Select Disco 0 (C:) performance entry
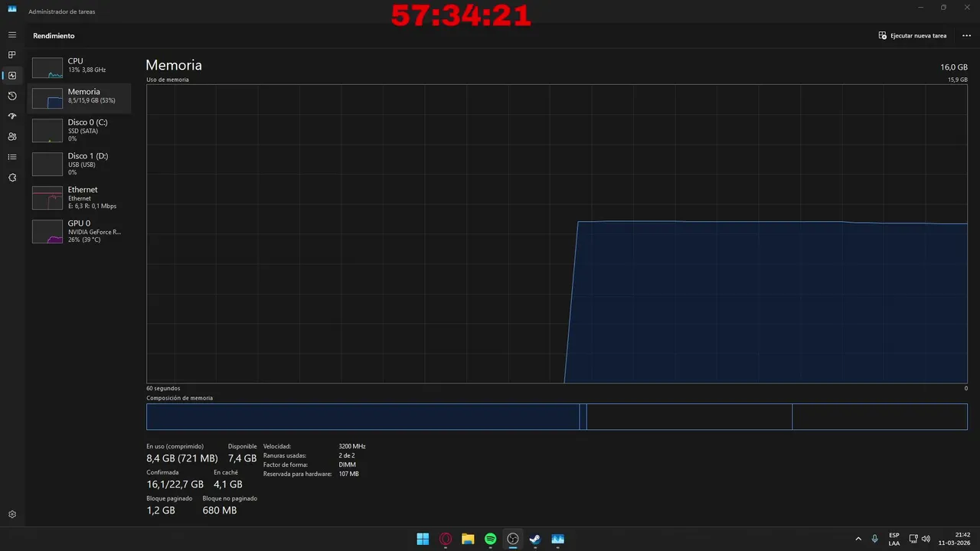Image resolution: width=980 pixels, height=551 pixels. point(80,130)
